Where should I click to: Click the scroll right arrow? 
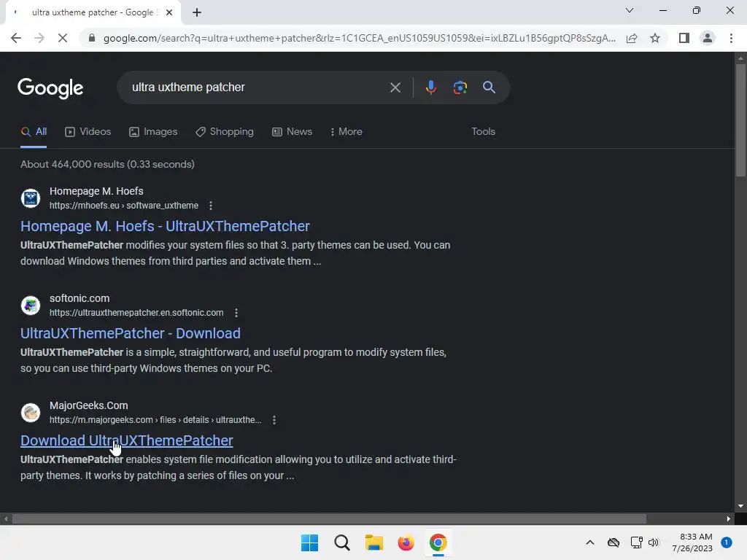click(x=729, y=518)
